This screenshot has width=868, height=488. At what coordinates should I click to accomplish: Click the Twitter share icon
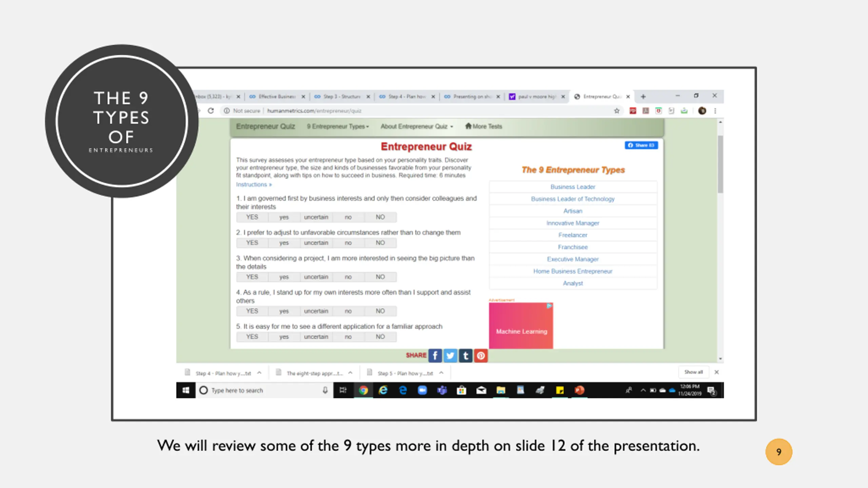tap(450, 355)
